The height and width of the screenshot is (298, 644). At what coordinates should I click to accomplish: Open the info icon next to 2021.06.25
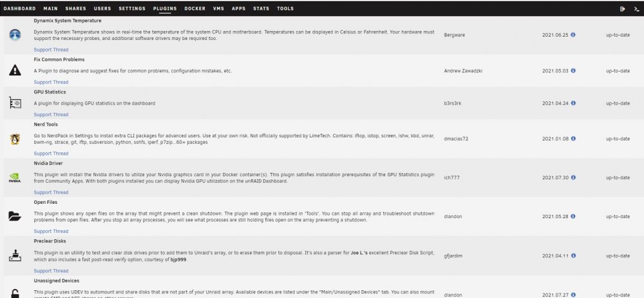coord(573,35)
